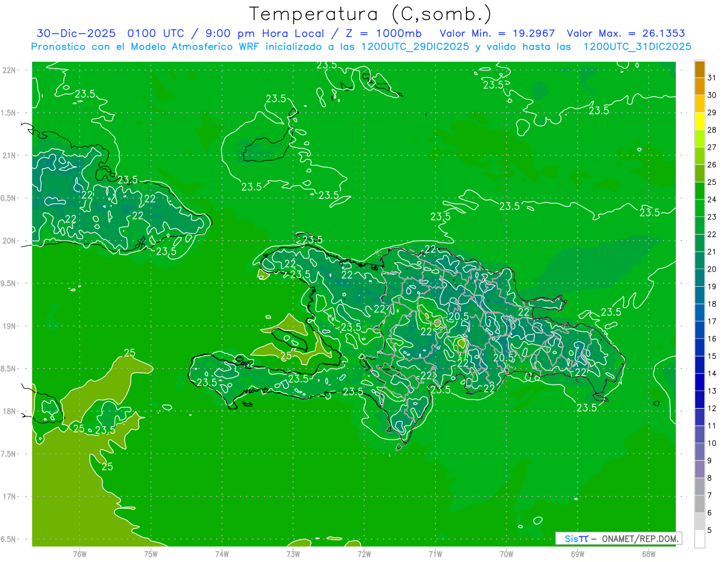This screenshot has height=562, width=728.
Task: Select the date '30-Dic-2025' in the header
Action: point(77,33)
